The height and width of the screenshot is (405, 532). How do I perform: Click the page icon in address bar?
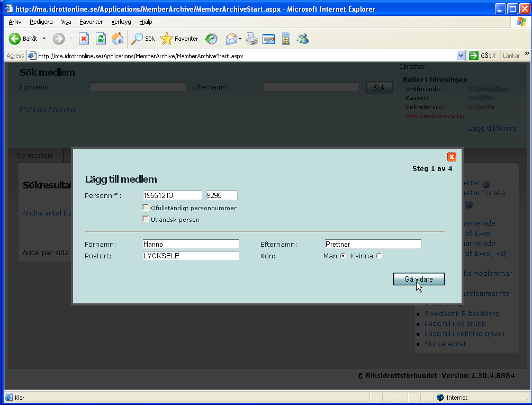(x=32, y=56)
